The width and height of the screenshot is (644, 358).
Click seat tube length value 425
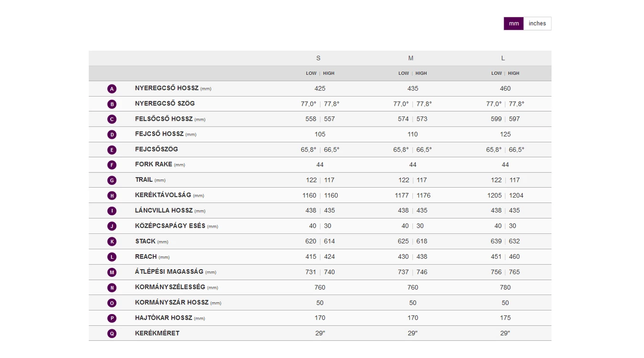tap(320, 88)
